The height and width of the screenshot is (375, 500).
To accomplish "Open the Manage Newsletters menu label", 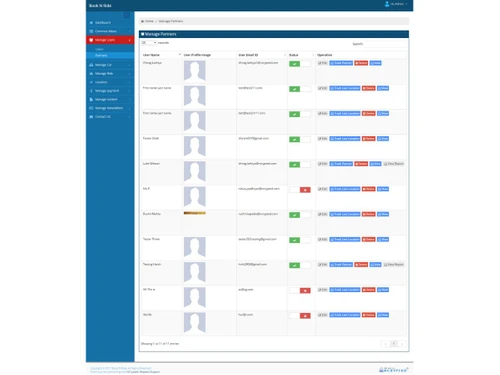I will [x=109, y=108].
